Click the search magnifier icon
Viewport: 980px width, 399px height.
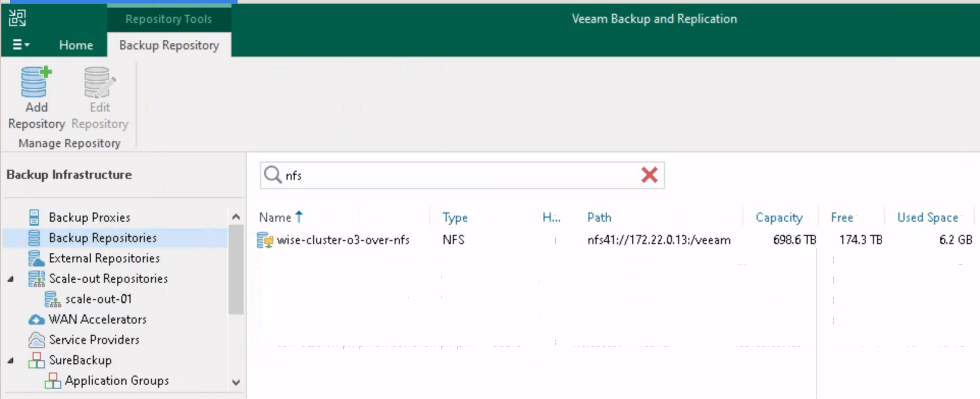[x=273, y=175]
